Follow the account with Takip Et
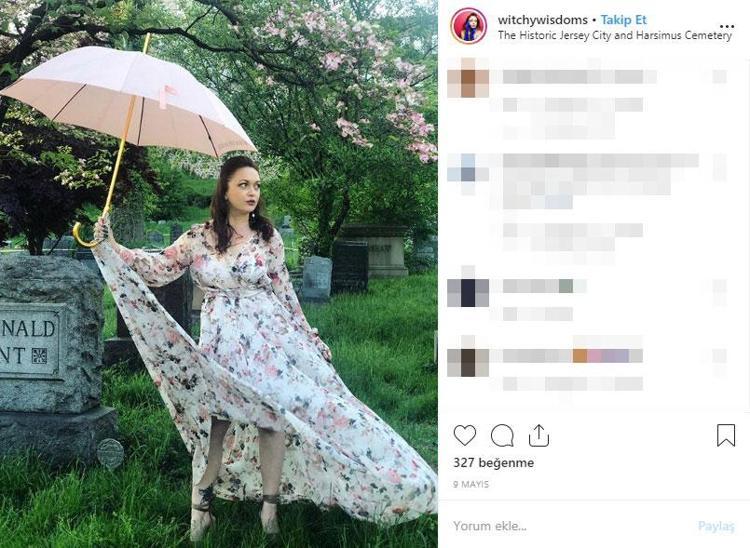The height and width of the screenshot is (548, 750). tap(624, 20)
